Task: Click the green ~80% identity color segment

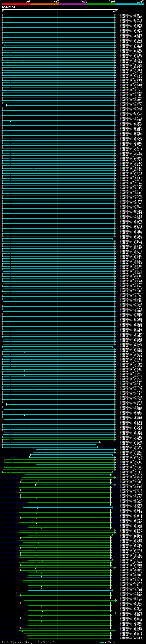Action: point(101,4)
